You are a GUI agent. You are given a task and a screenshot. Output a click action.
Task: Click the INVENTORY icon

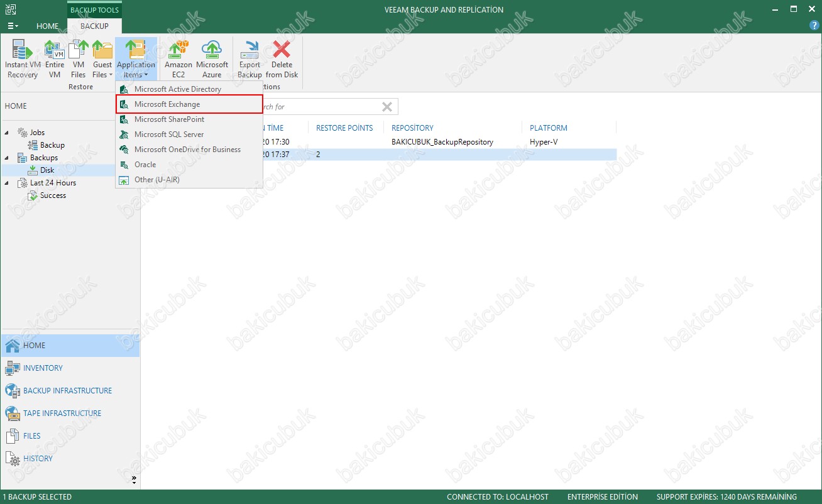pyautogui.click(x=13, y=368)
